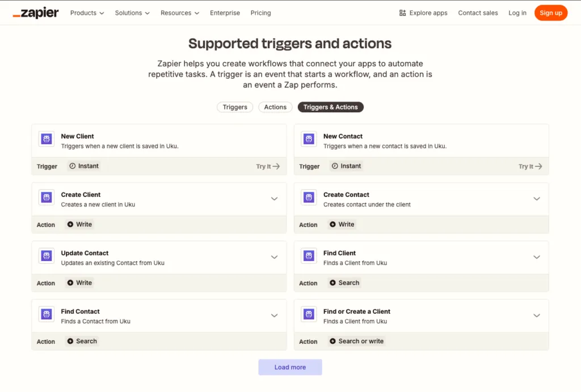The width and height of the screenshot is (581, 392).
Task: Select the Triggers & Actions tab
Action: (x=331, y=107)
